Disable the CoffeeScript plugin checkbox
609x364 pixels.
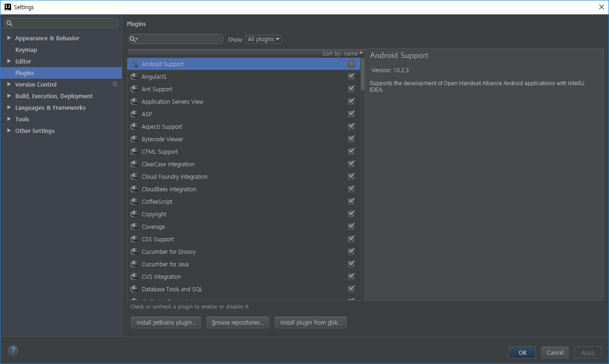352,201
